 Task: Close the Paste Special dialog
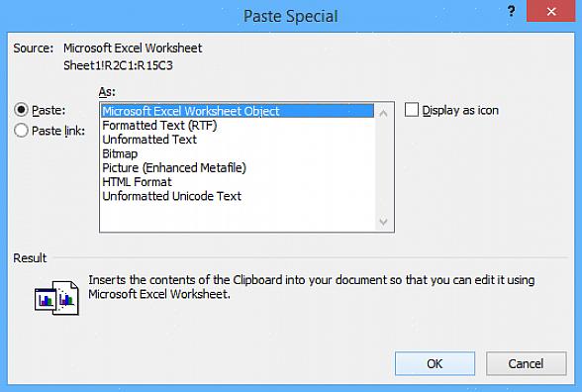550,11
